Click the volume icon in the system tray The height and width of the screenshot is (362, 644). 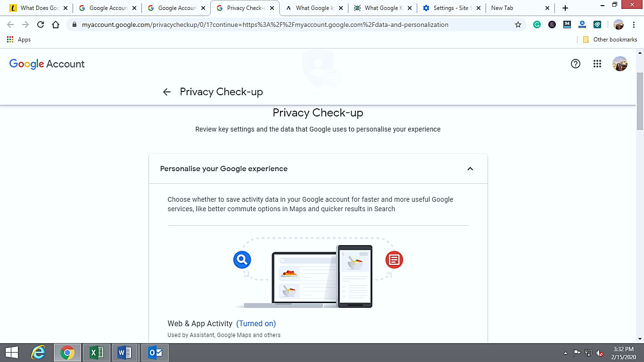600,352
